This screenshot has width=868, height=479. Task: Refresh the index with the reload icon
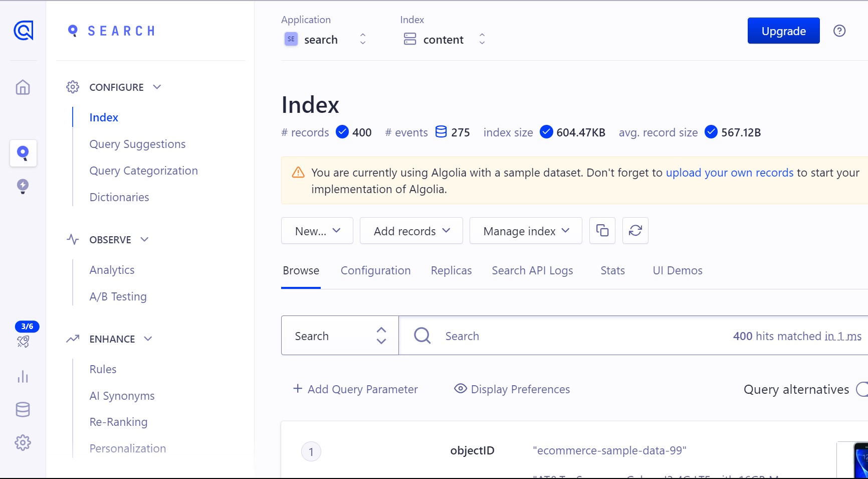tap(635, 231)
